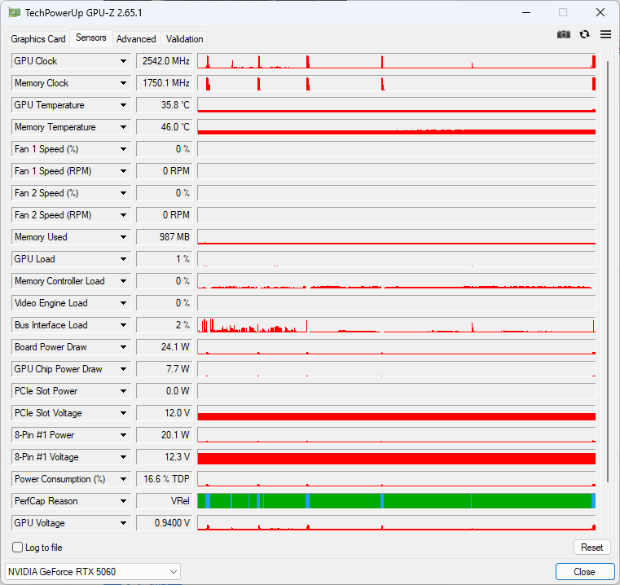The width and height of the screenshot is (620, 585).
Task: Click the Close button
Action: [584, 572]
